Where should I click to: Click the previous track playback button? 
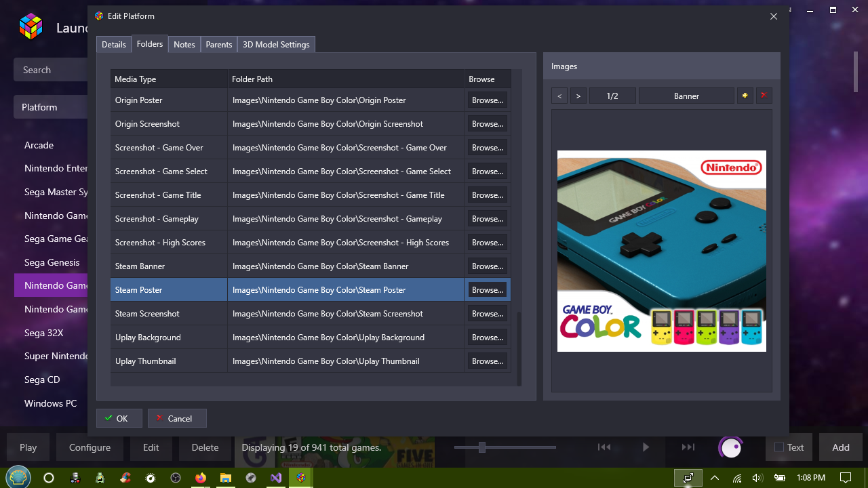point(604,447)
